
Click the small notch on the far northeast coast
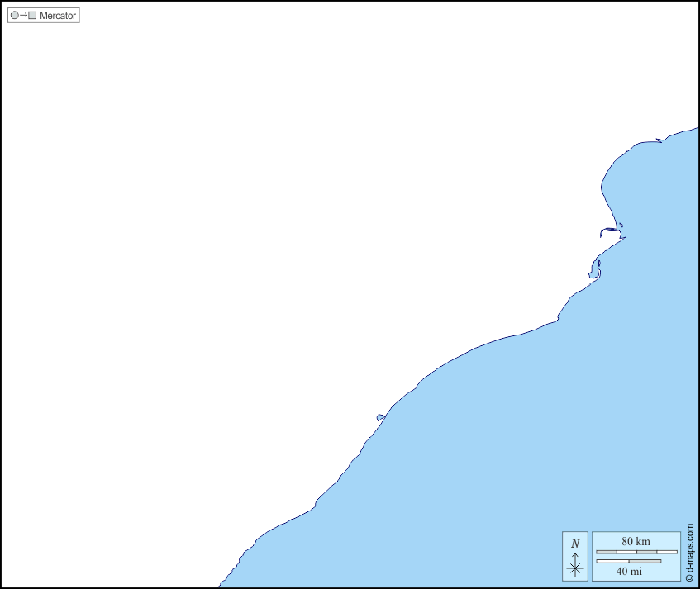pyautogui.click(x=659, y=140)
